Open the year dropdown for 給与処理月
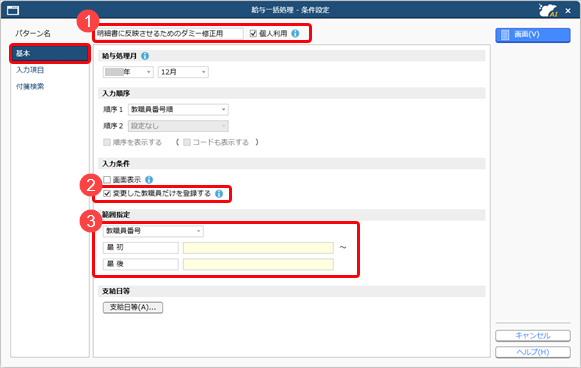The height and width of the screenshot is (368, 581). coord(128,72)
